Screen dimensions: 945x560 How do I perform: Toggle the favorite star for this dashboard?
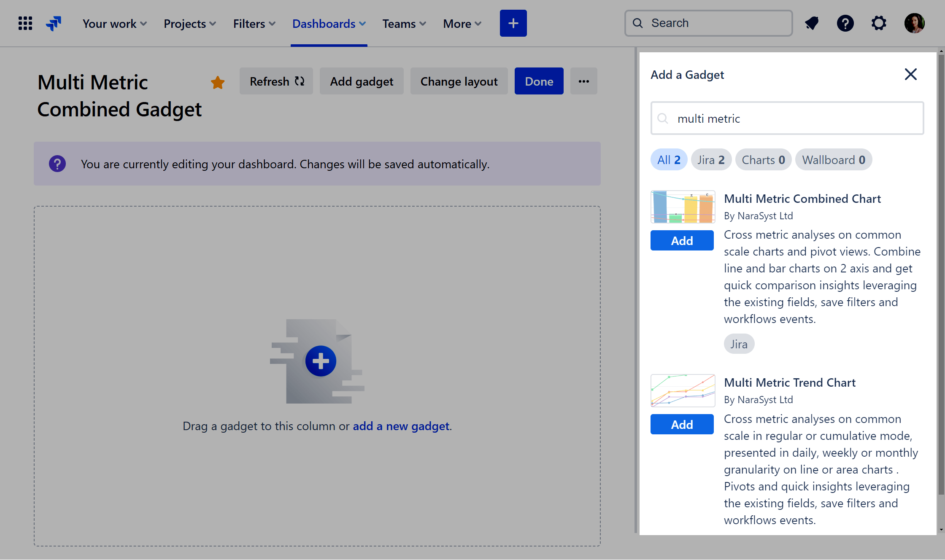[x=218, y=82]
